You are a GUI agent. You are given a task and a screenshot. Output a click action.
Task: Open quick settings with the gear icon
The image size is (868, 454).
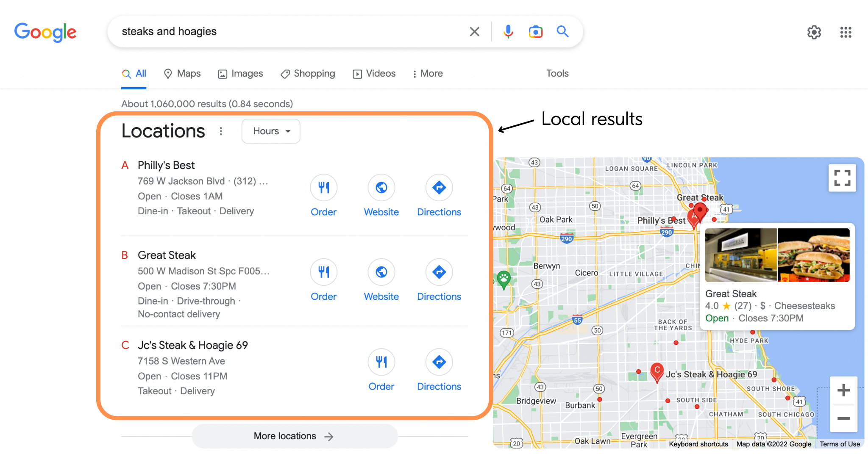pos(814,32)
